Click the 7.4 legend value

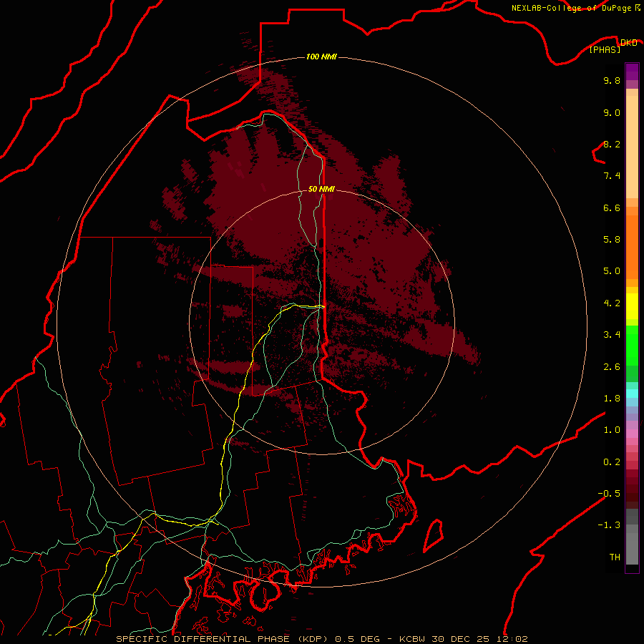tap(612, 176)
